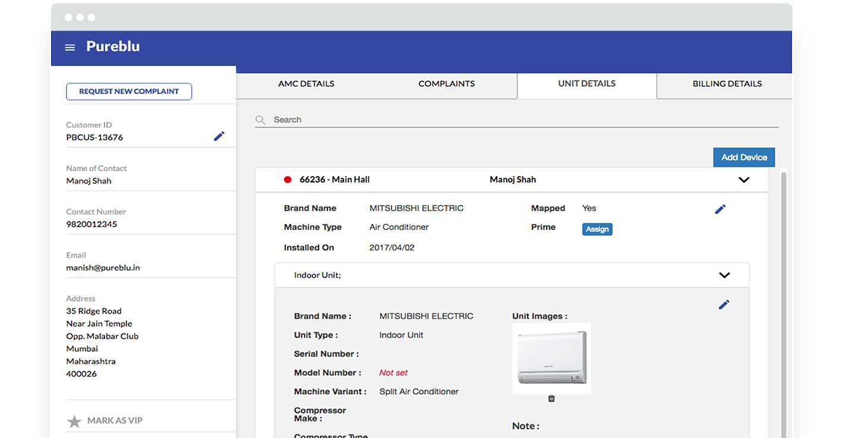The width and height of the screenshot is (868, 438).
Task: Click the 66236 - Main Hall title text
Action: pos(334,179)
